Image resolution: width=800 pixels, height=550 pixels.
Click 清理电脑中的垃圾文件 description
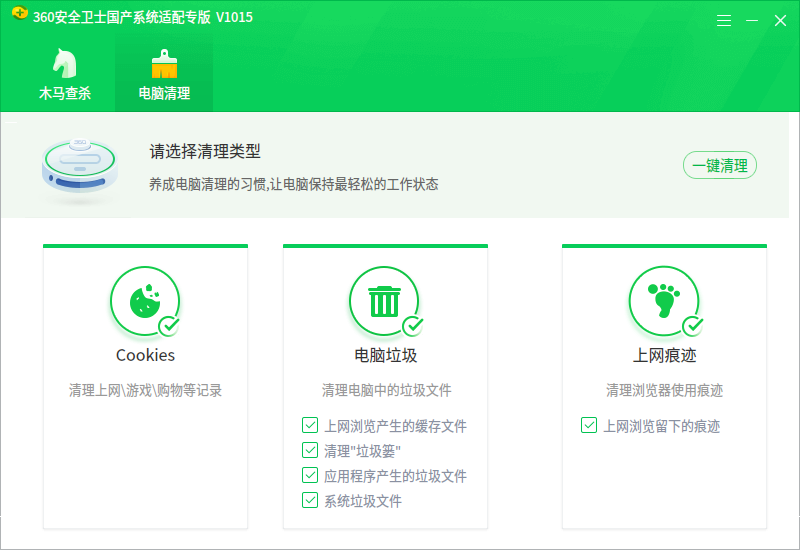tap(386, 390)
